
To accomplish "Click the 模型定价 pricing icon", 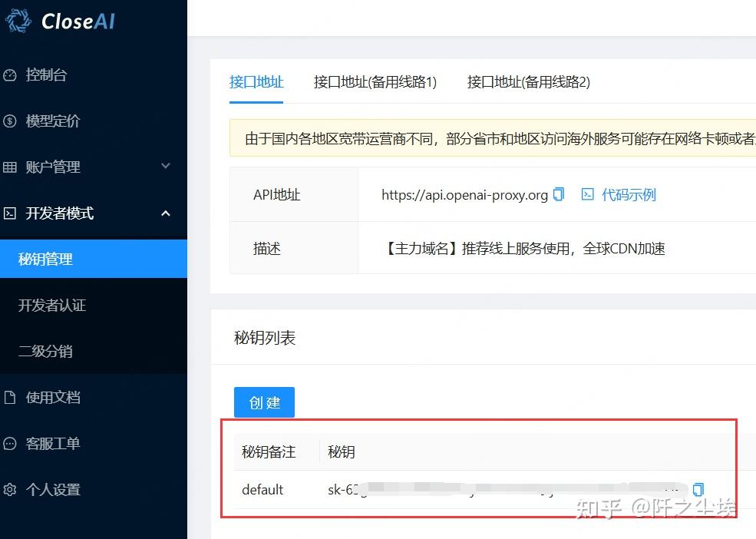I will [x=11, y=121].
